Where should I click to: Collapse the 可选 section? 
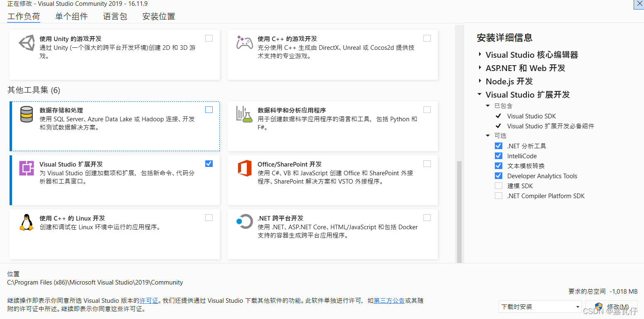[x=488, y=136]
